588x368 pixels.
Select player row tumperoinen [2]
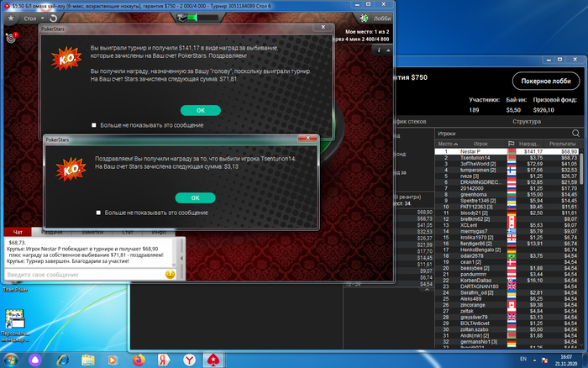[507, 170]
